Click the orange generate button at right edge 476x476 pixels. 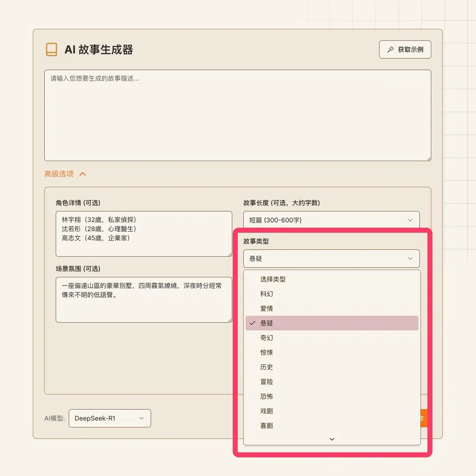tap(424, 418)
